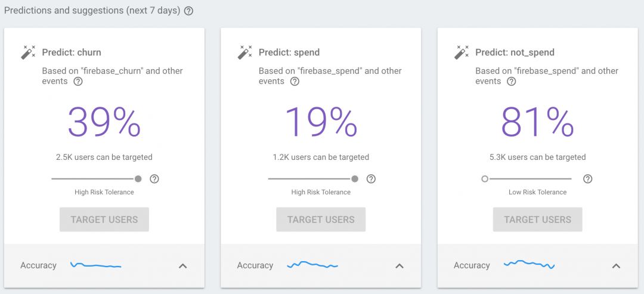This screenshot has height=294, width=644.
Task: Click the churn accuracy sparkline chart
Action: tap(95, 265)
